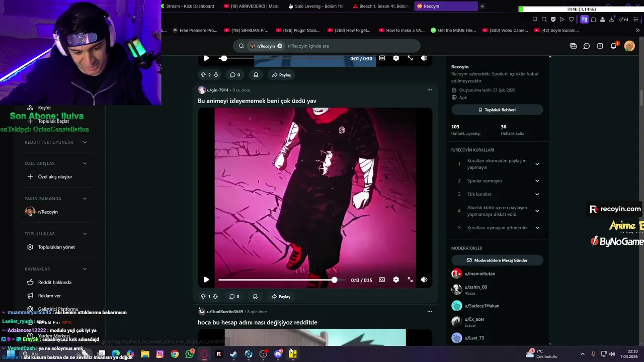Seek the 0:13 video progress bar
Image resolution: width=644 pixels, height=362 pixels.
click(x=282, y=280)
